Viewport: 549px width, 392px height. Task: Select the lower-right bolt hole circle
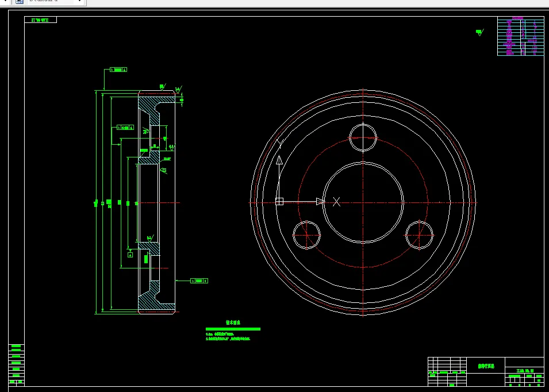coord(420,235)
